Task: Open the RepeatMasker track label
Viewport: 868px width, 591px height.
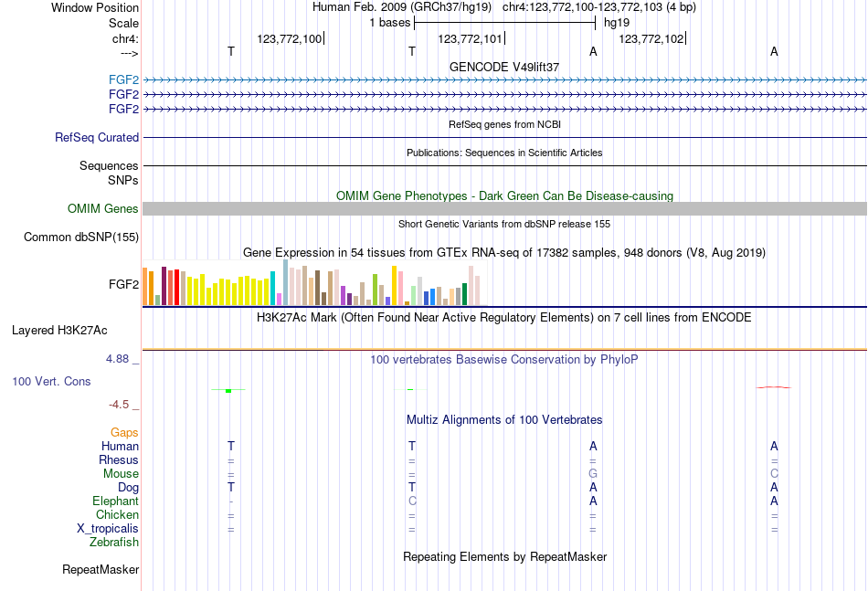Action: coord(101,569)
